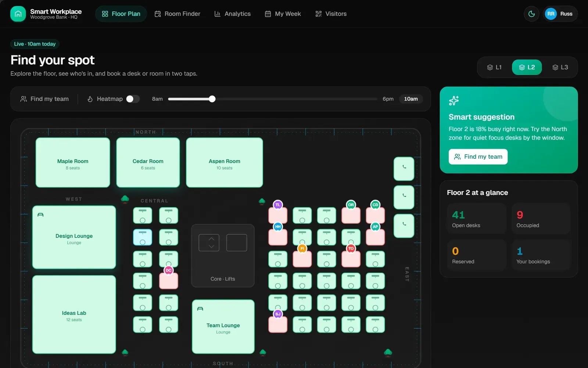588x368 pixels.
Task: Select the middle phone booth icon
Action: [404, 198]
